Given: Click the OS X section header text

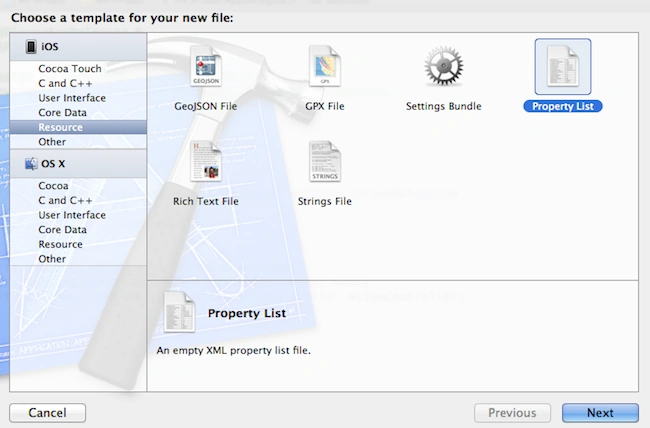Looking at the screenshot, I should (x=53, y=164).
